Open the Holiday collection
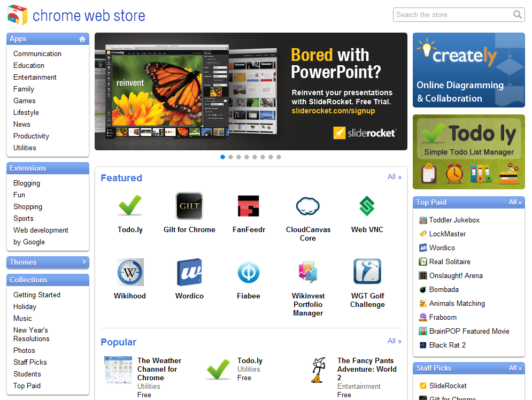 [x=25, y=307]
